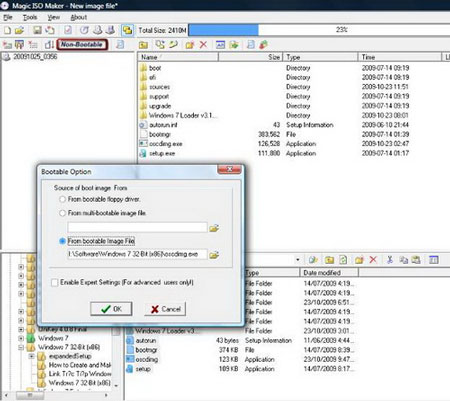Click the red X delete icon in lower toolbar
Screen dimensions: 450x401
click(x=373, y=260)
